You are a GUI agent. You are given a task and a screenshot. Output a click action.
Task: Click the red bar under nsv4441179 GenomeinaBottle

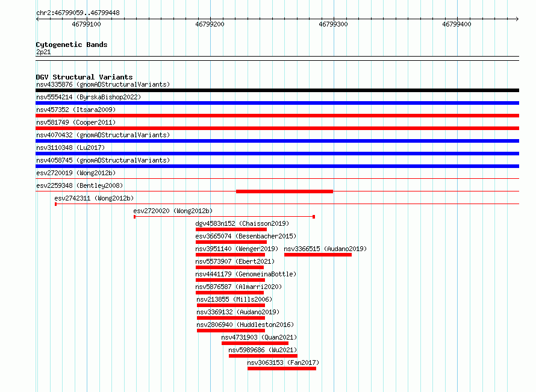pos(231,280)
